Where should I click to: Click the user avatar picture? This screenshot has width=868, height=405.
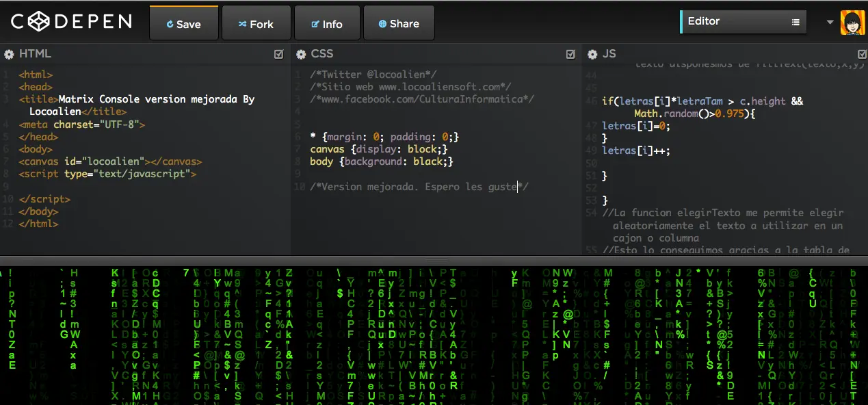(x=853, y=23)
